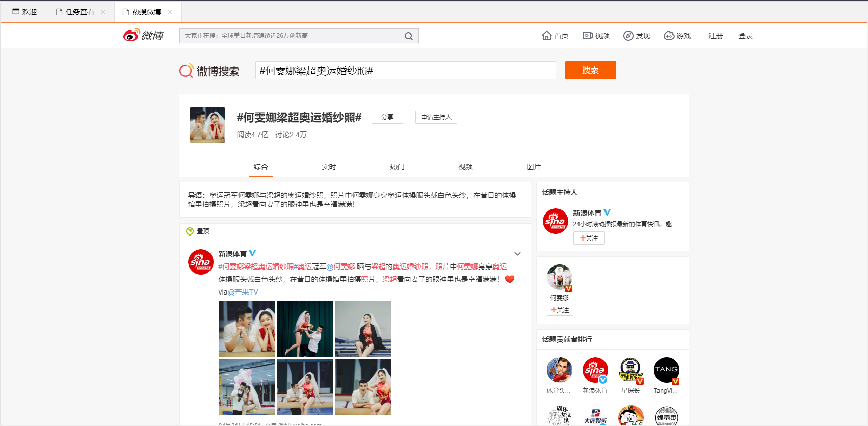868x426 pixels.
Task: Click @芒果TV mention link
Action: (x=243, y=292)
